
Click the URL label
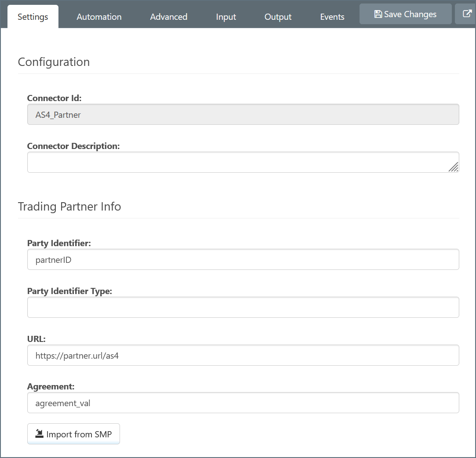36,339
